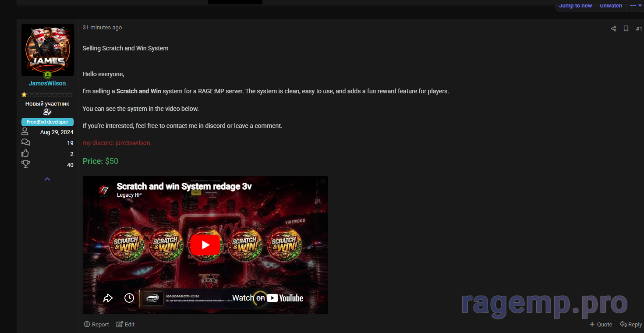
Task: Click the FrontEnd developer badge
Action: [47, 122]
